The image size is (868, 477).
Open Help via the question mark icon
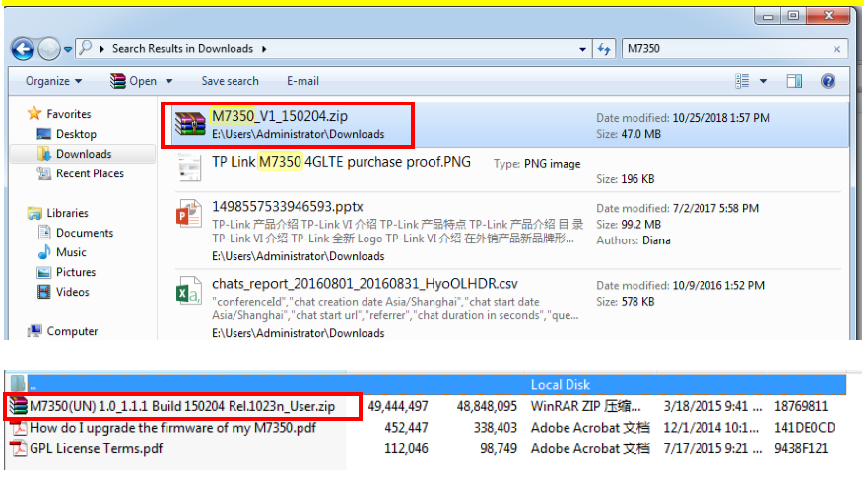(x=828, y=81)
